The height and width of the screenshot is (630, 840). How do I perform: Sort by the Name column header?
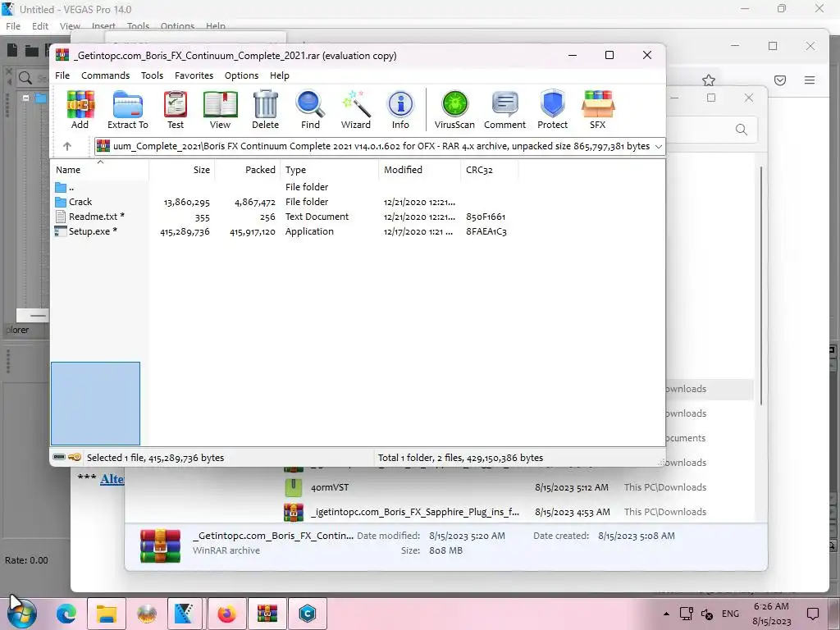tap(100, 170)
